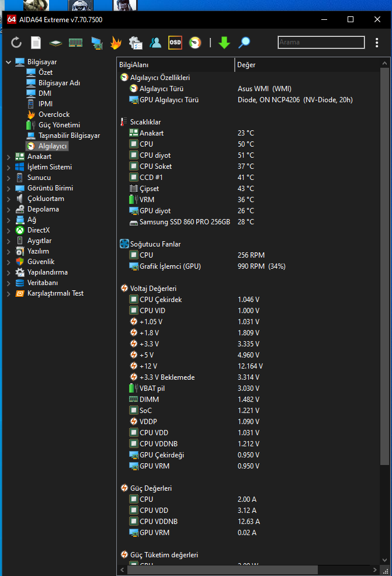Screen dimensions: 392x576
Task: Select Güvenlik in the tree
Action: tap(40, 262)
